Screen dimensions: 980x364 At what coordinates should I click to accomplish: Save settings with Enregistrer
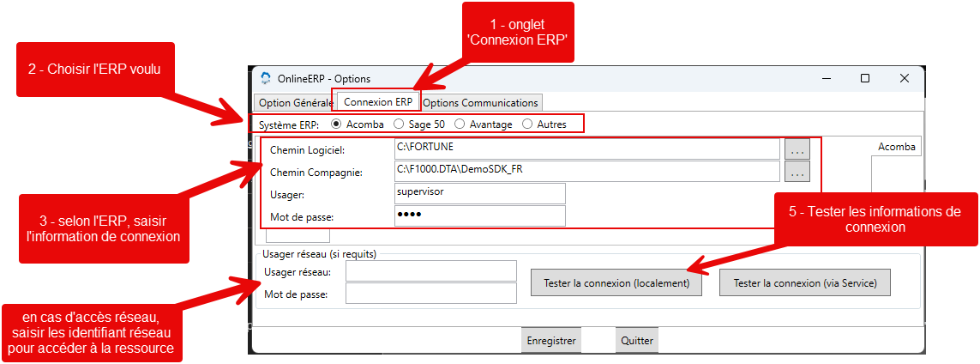550,341
